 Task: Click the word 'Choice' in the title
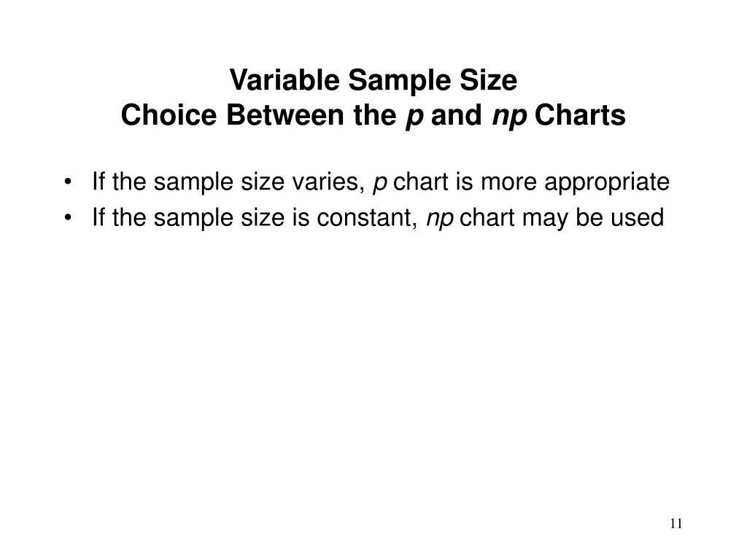click(169, 115)
